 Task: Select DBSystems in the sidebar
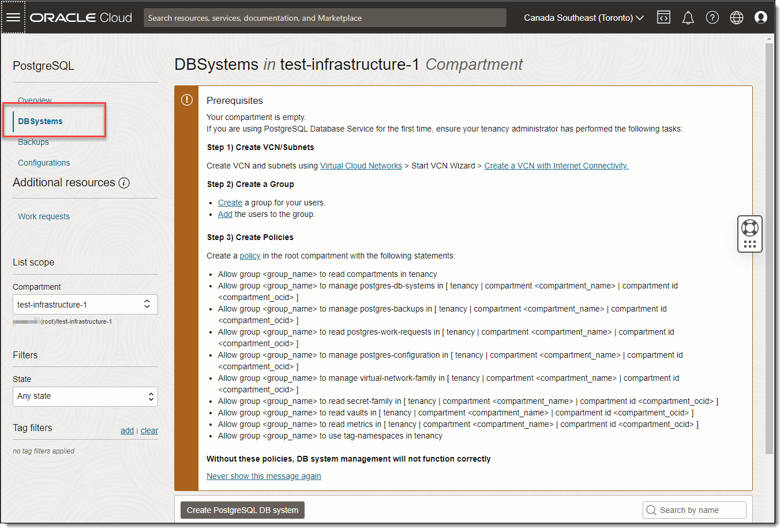[40, 121]
